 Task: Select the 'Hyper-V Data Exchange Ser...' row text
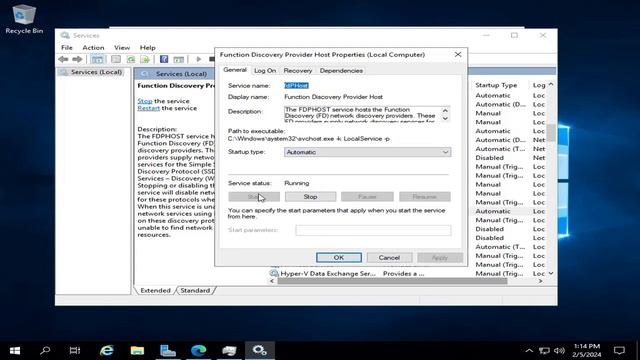point(328,273)
